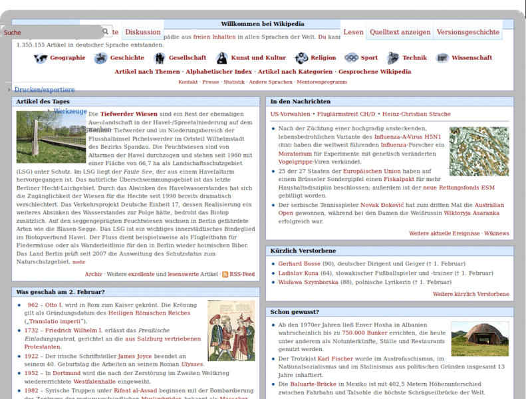Open the Heinz-Christian Strache link

click(417, 114)
